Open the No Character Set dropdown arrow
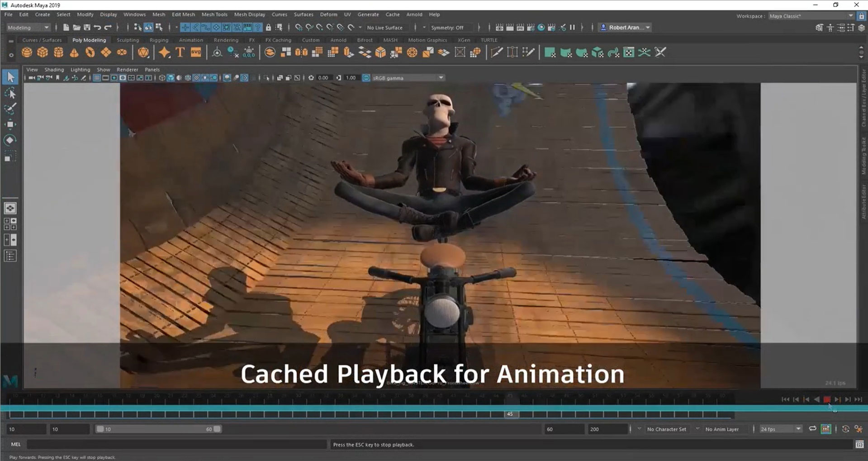The width and height of the screenshot is (868, 461). point(639,429)
